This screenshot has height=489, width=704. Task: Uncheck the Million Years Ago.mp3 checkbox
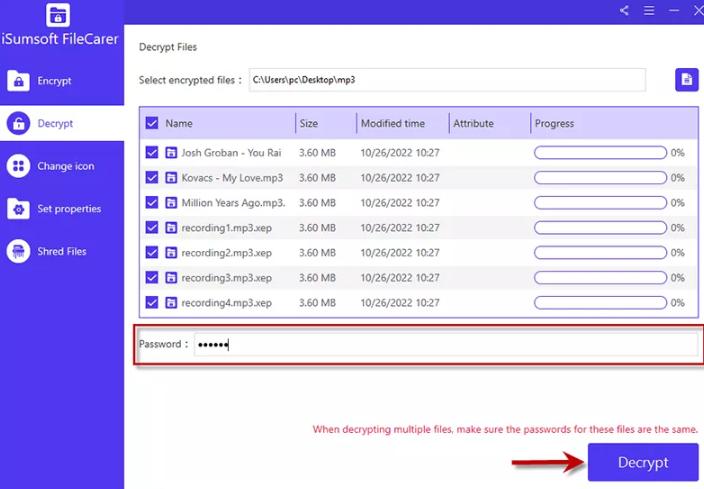tap(152, 203)
